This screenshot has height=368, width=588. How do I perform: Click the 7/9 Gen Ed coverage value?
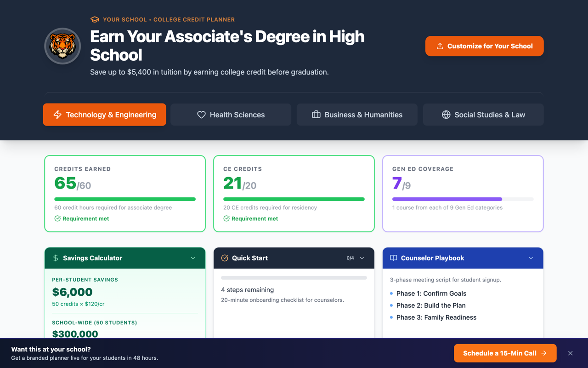click(x=401, y=184)
